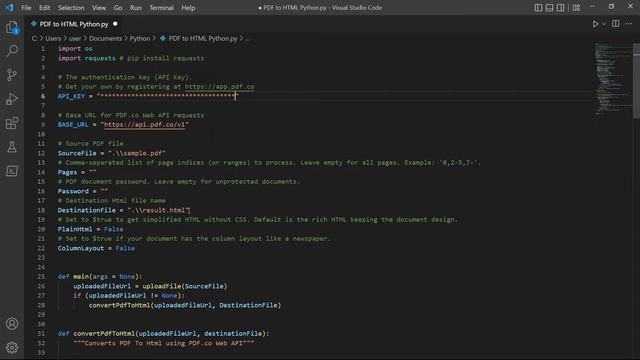Click the docstring on line 32
640x360 pixels.
point(164,343)
